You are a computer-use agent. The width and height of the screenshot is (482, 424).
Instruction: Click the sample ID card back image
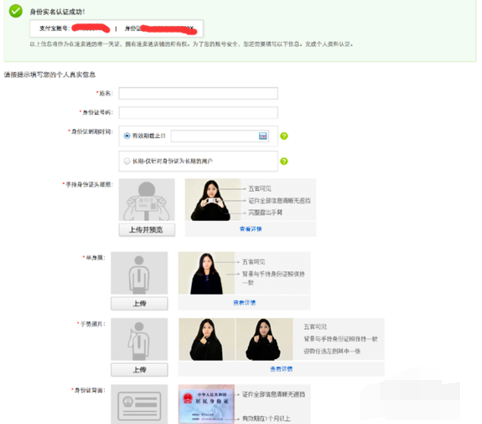207,404
